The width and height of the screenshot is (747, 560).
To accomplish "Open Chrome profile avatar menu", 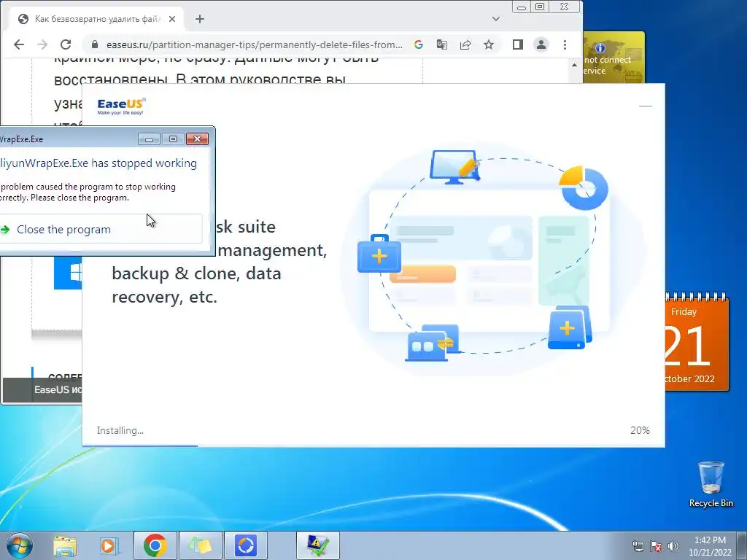I will click(541, 44).
